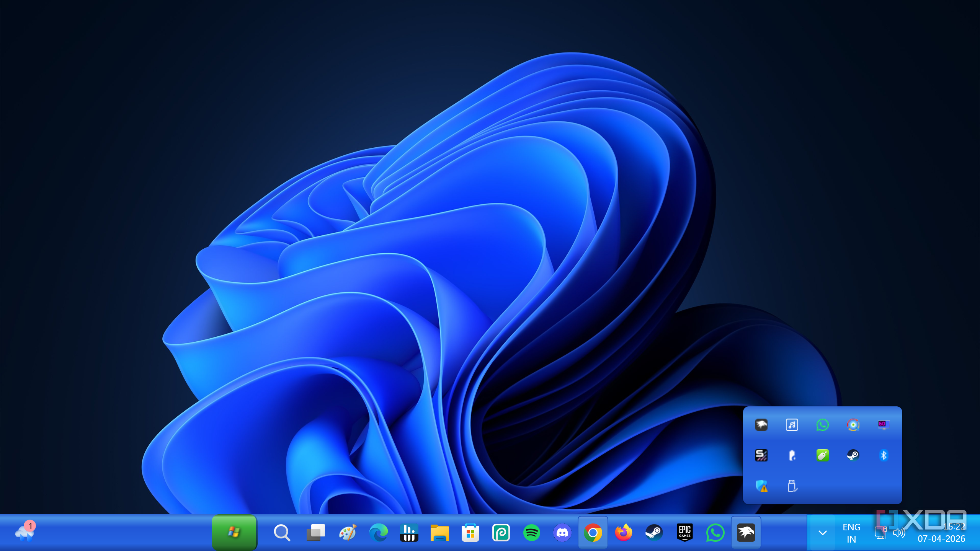Open WhatsApp icon in tray overflow
980x551 pixels.
click(x=822, y=425)
